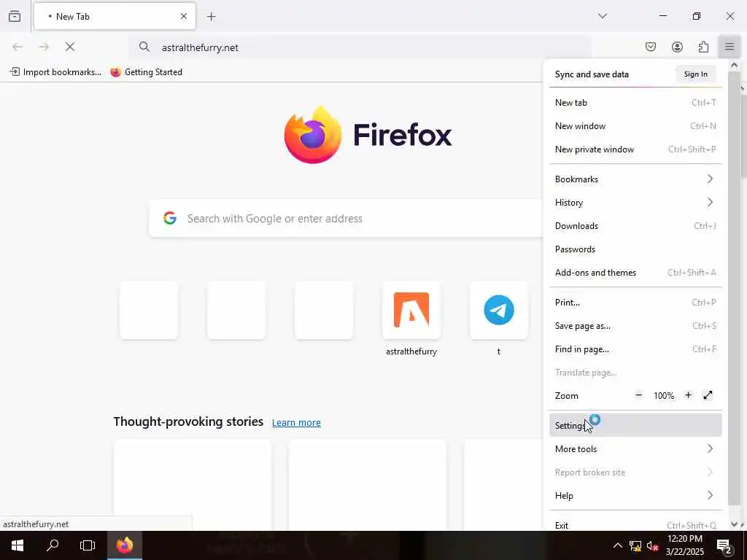The width and height of the screenshot is (747, 560).
Task: Open Add-ons and themes
Action: coord(635,273)
